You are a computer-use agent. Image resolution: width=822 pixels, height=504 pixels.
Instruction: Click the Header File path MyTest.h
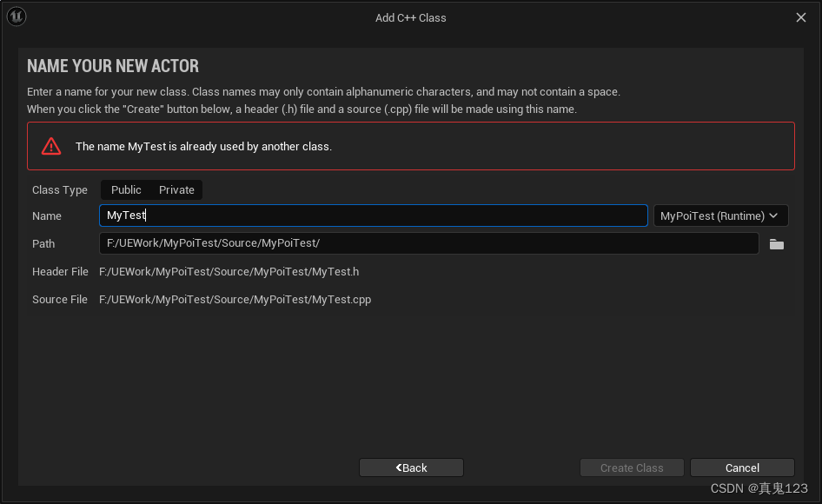point(229,272)
